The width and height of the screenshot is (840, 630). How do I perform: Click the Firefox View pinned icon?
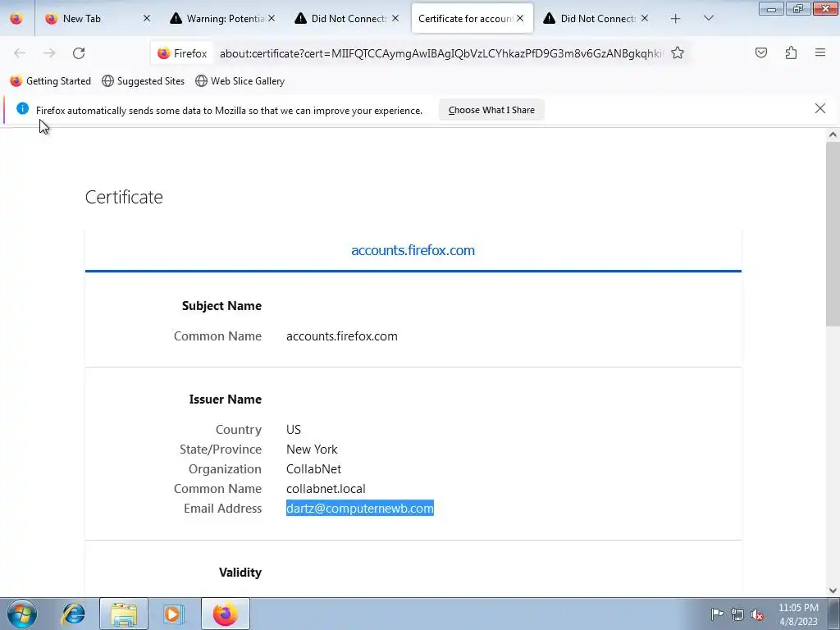(x=16, y=18)
